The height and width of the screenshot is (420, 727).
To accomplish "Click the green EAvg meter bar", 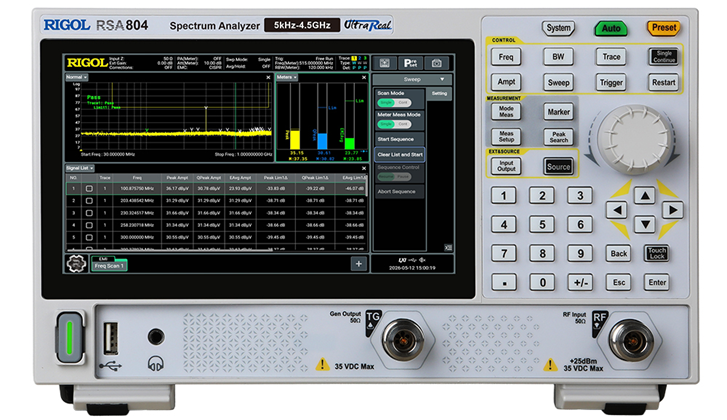I will click(350, 143).
